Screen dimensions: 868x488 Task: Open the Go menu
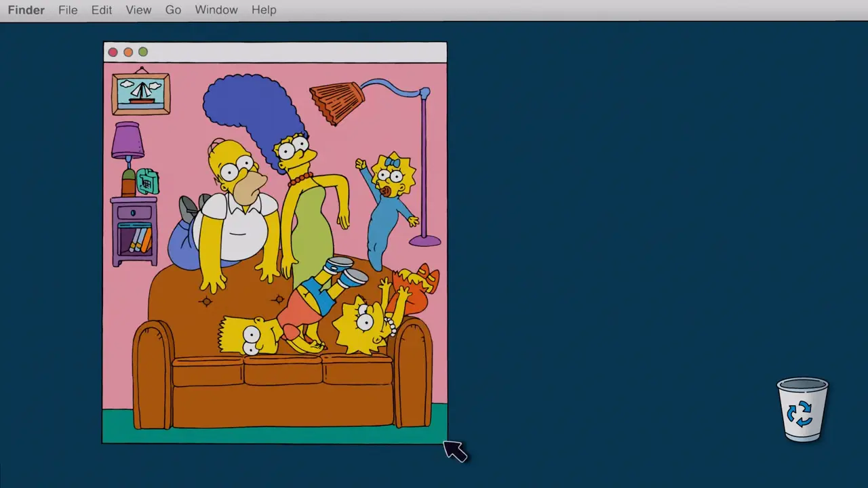tap(173, 10)
